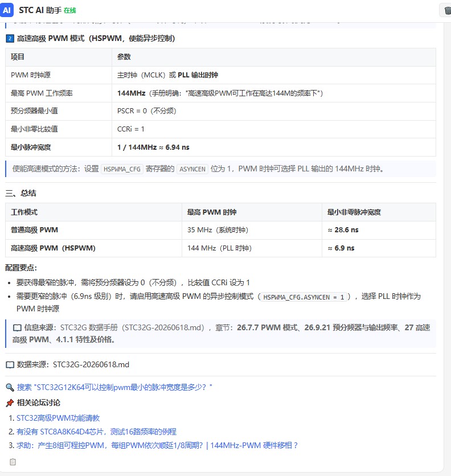Click the book icon beside 数据来源
451x476 pixels.
point(10,364)
